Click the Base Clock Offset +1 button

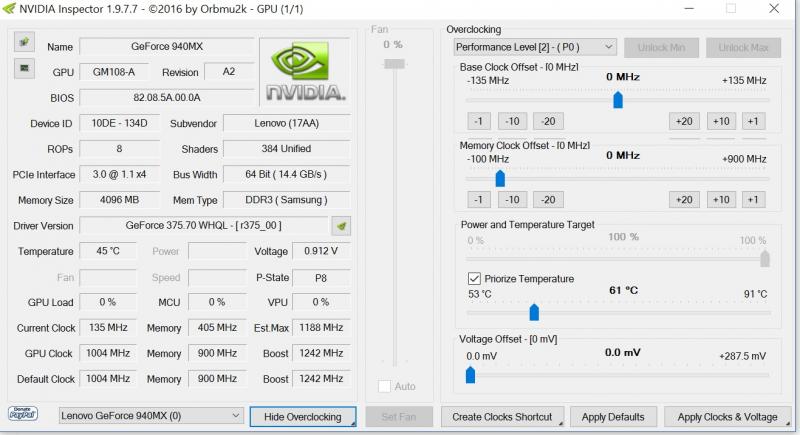point(754,121)
